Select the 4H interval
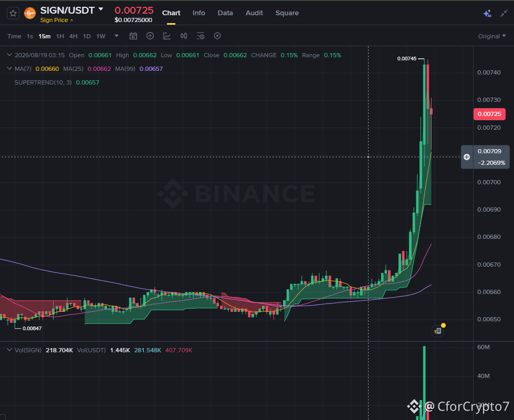The width and height of the screenshot is (514, 420). [x=74, y=36]
